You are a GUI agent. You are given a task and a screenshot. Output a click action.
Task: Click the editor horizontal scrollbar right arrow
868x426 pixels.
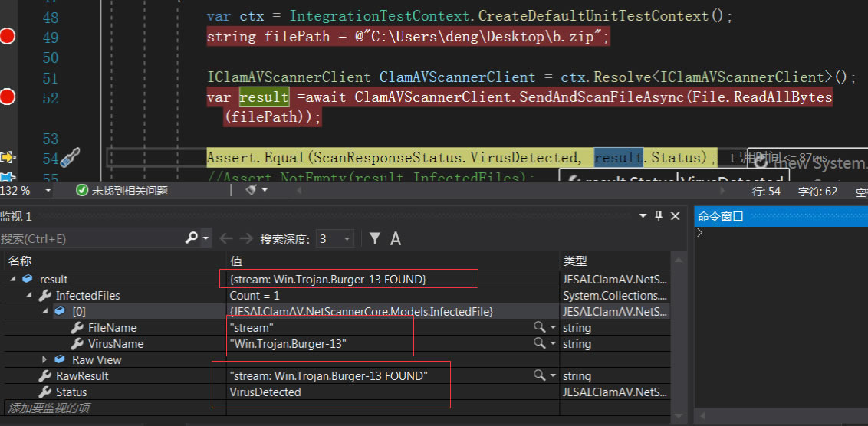722,191
